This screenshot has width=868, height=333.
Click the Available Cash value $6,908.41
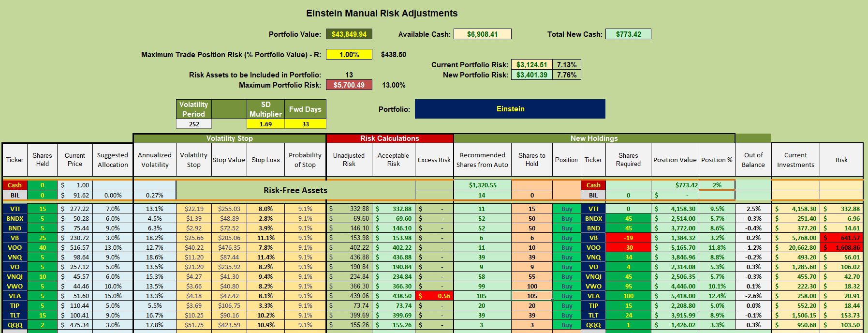coord(482,34)
